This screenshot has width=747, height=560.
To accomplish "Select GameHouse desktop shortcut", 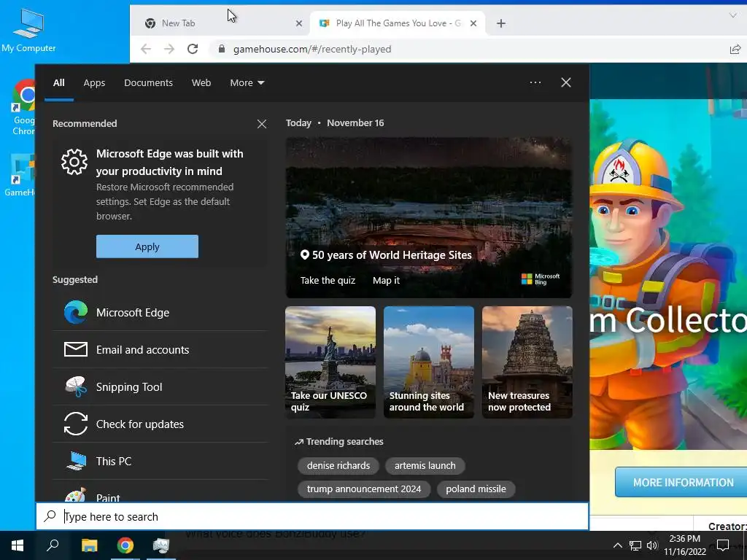I will pos(21,175).
